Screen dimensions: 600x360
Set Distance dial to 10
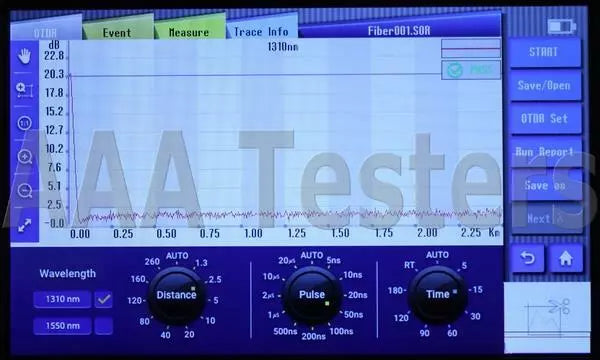[x=210, y=321]
